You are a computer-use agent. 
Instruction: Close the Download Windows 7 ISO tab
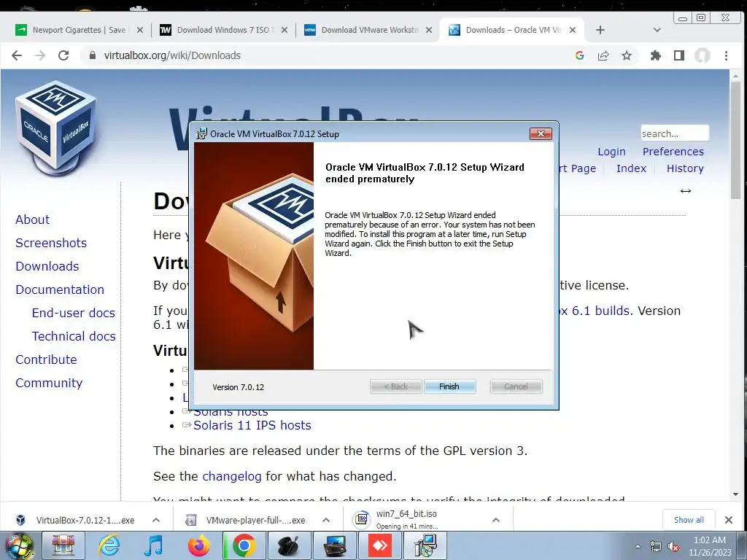pyautogui.click(x=285, y=30)
